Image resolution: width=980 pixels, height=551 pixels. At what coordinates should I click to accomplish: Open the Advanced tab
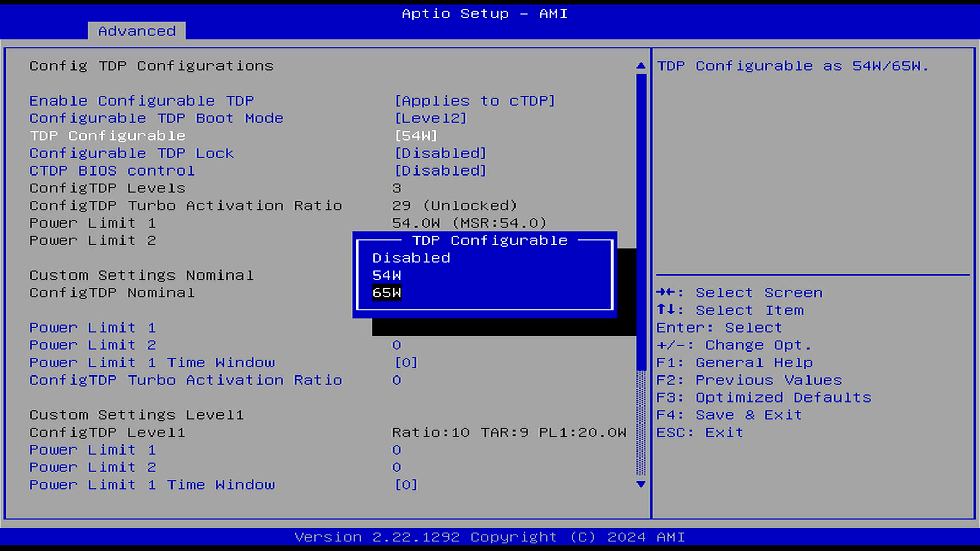136,31
